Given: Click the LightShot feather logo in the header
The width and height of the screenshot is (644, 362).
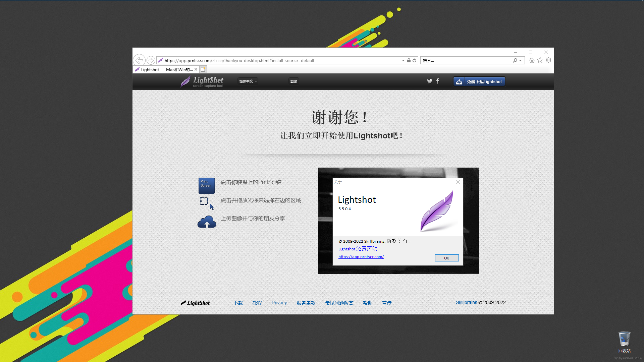Looking at the screenshot, I should [x=185, y=81].
